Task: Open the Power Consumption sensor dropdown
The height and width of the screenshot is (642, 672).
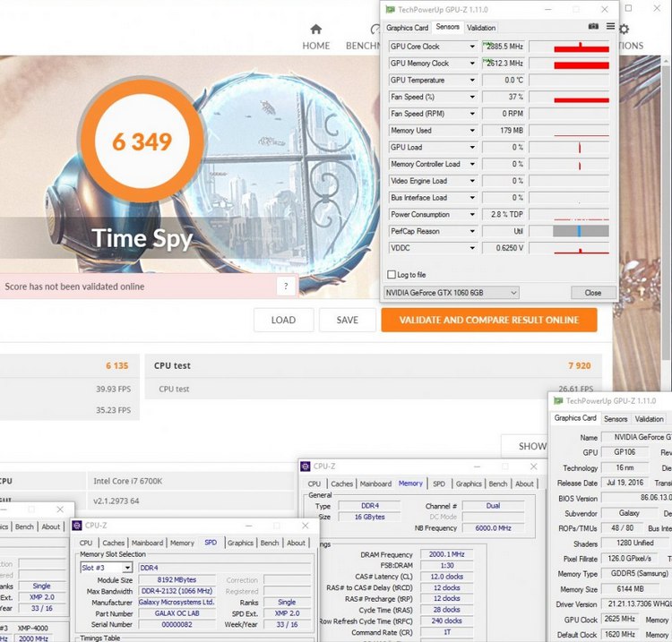Action: pyautogui.click(x=472, y=215)
